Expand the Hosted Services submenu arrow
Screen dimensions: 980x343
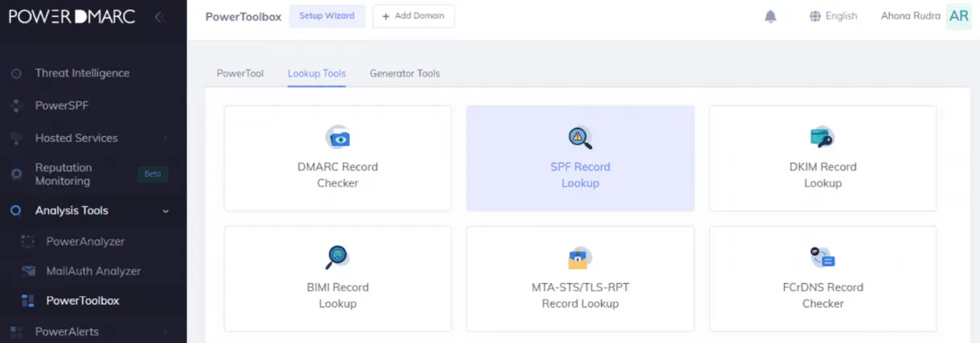pyautogui.click(x=166, y=139)
